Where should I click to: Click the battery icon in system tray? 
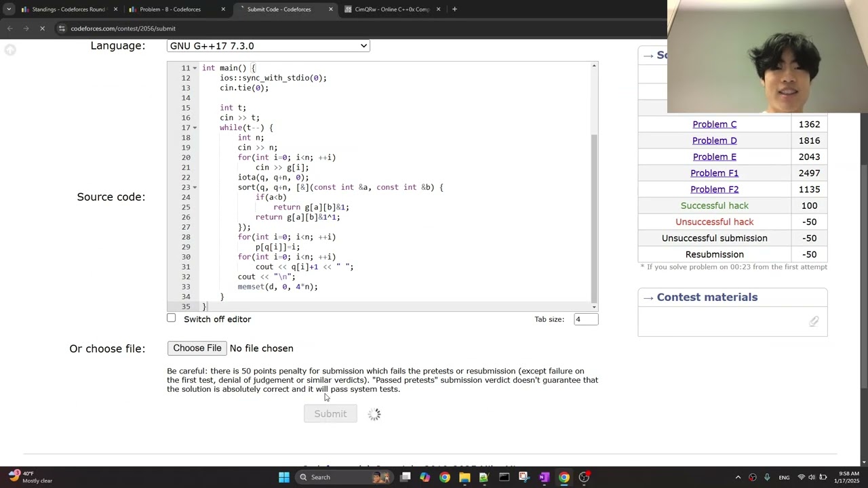[823, 477]
